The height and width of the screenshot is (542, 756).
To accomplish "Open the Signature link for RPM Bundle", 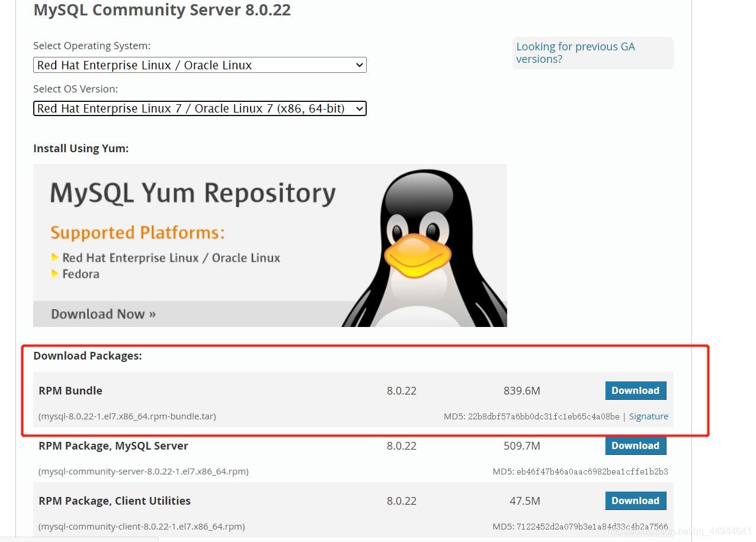I will point(649,416).
